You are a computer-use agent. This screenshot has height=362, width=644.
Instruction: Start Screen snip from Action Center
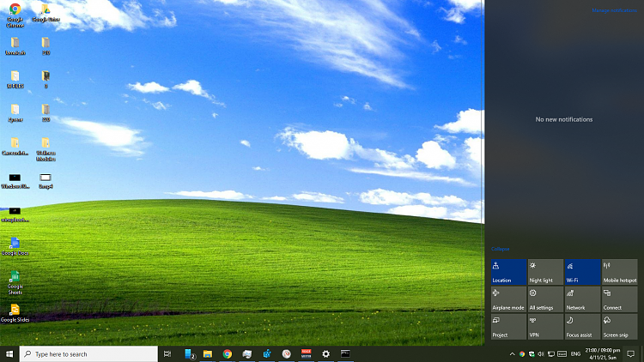coord(619,327)
